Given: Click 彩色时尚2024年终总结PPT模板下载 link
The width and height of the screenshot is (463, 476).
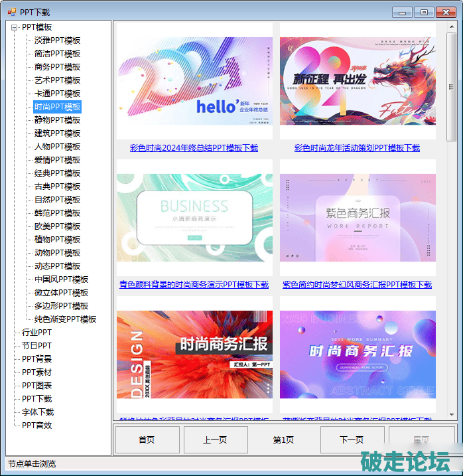Looking at the screenshot, I should [194, 148].
